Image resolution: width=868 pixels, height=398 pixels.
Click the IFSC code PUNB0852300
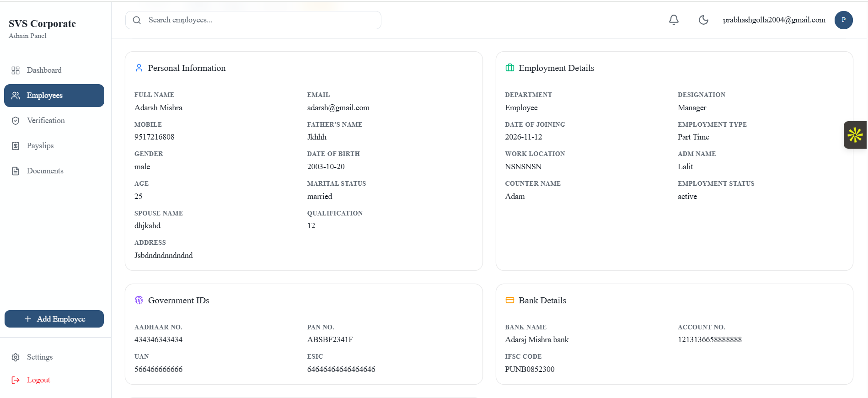tap(530, 370)
